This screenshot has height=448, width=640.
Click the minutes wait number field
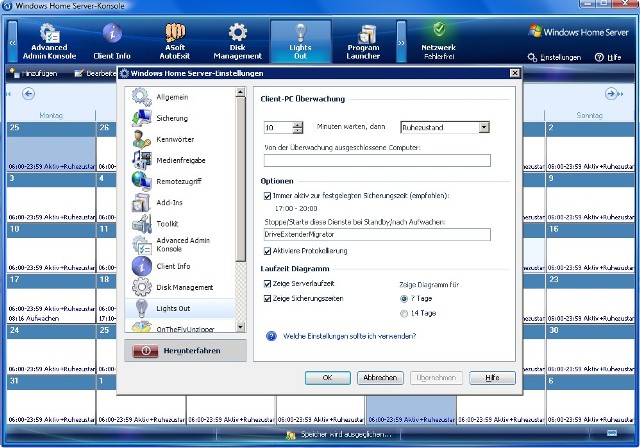pos(278,128)
